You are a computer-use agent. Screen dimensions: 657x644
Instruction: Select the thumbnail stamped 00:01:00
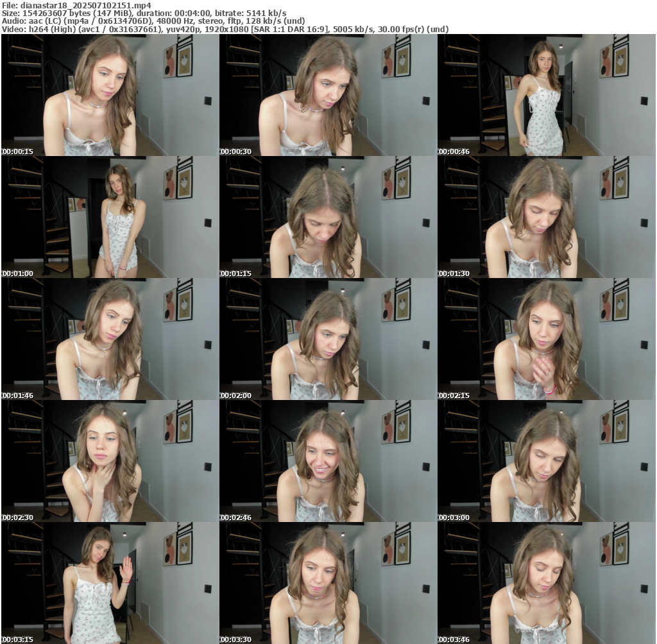click(110, 217)
